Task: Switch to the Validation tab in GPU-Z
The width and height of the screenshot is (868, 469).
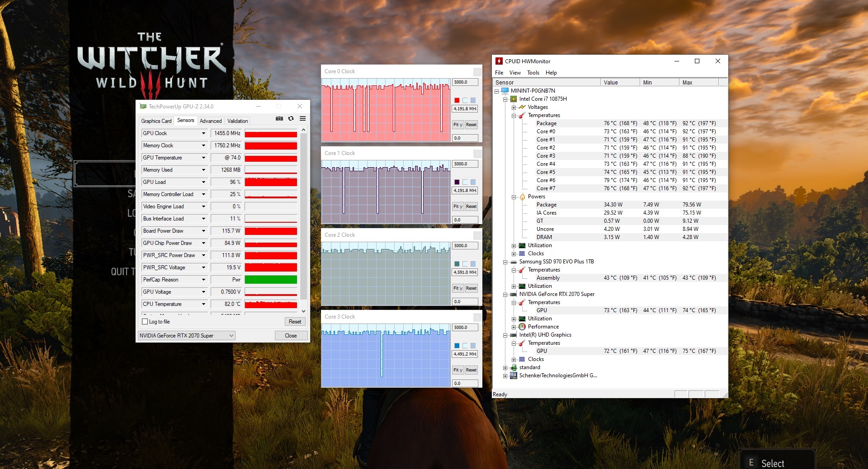Action: coord(237,121)
